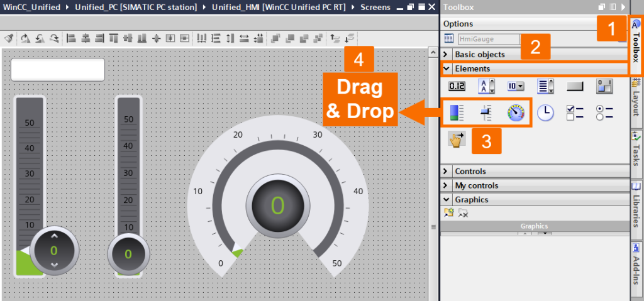This screenshot has width=644, height=301.
Task: Open the Libraries side tab
Action: (x=636, y=205)
